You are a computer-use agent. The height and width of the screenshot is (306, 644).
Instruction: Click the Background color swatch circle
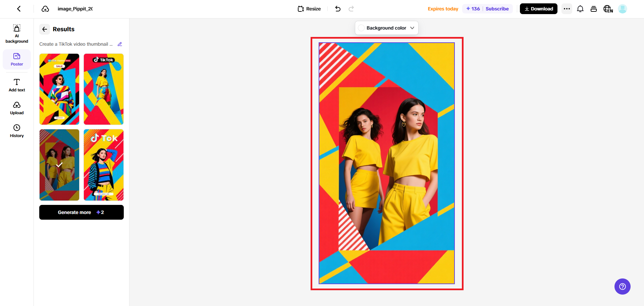coord(361,28)
